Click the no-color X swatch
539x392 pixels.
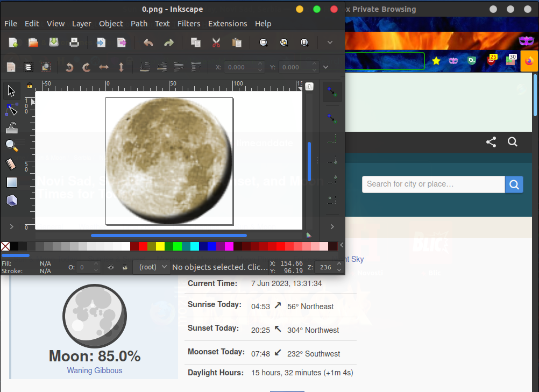point(5,246)
